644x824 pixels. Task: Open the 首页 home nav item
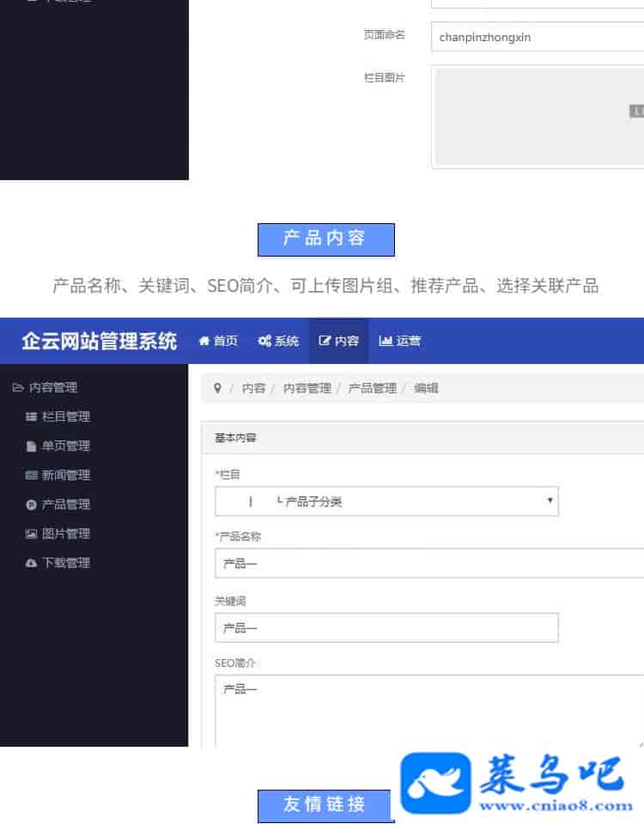click(218, 341)
